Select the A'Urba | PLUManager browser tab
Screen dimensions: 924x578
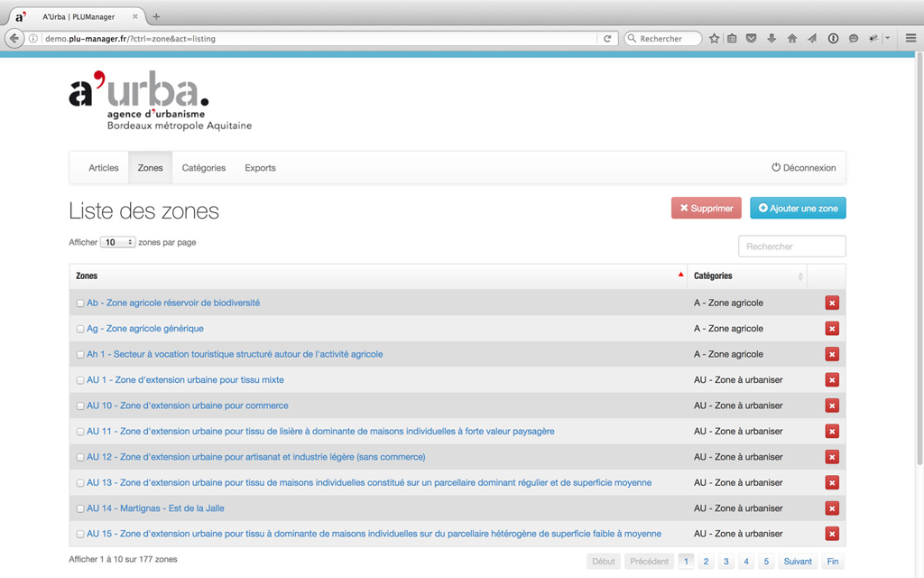click(79, 16)
